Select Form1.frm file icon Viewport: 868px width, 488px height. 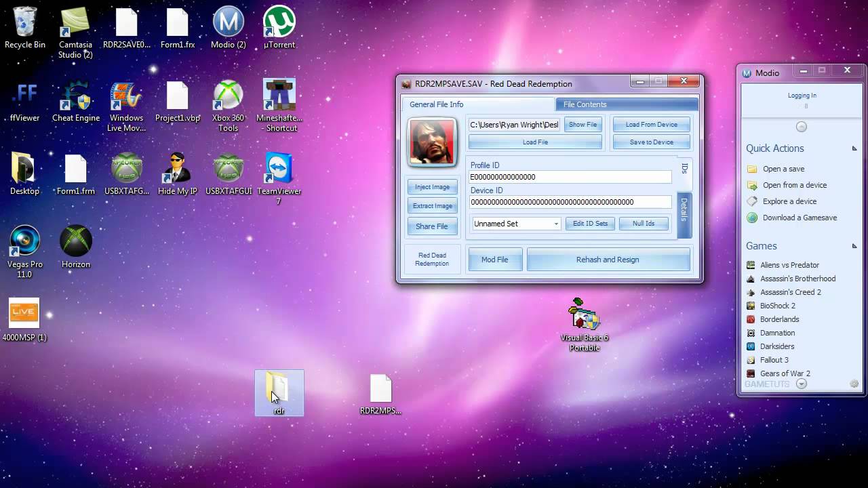click(x=76, y=175)
